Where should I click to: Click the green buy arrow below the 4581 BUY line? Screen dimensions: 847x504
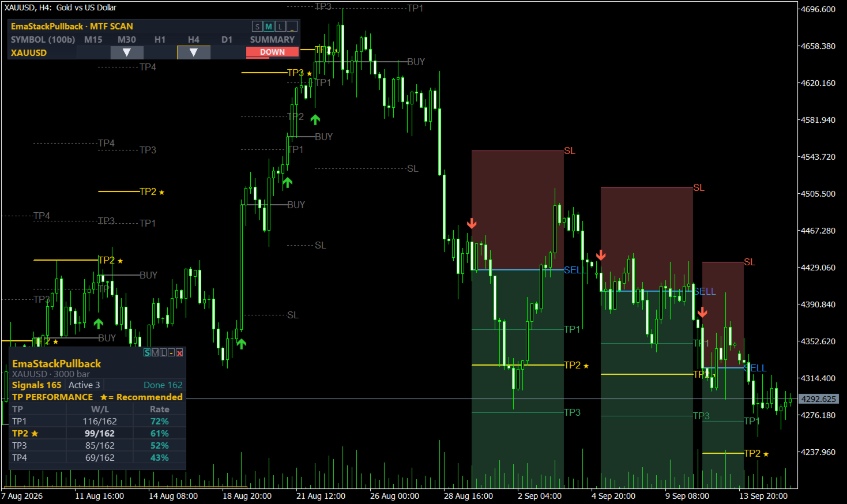[x=315, y=119]
